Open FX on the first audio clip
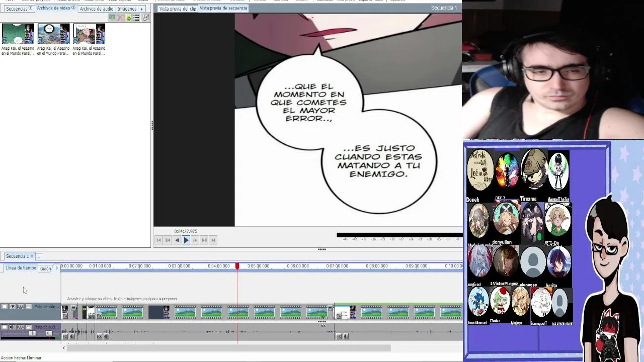Image resolution: width=644 pixels, height=362 pixels. [65, 336]
